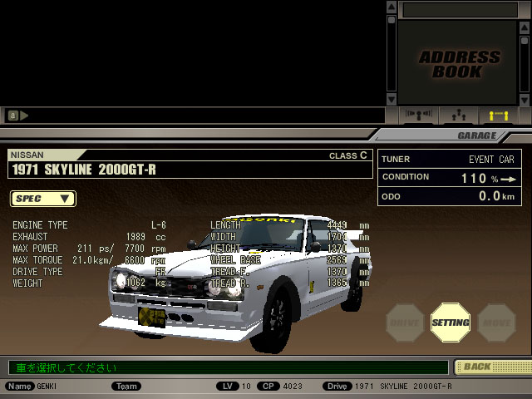Go BACK from the garage
This screenshot has width=532, height=399.
point(493,367)
